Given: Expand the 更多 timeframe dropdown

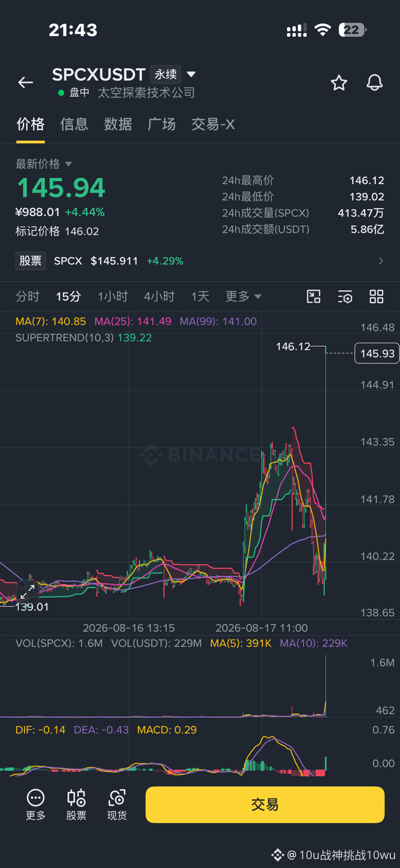Looking at the screenshot, I should tap(243, 296).
